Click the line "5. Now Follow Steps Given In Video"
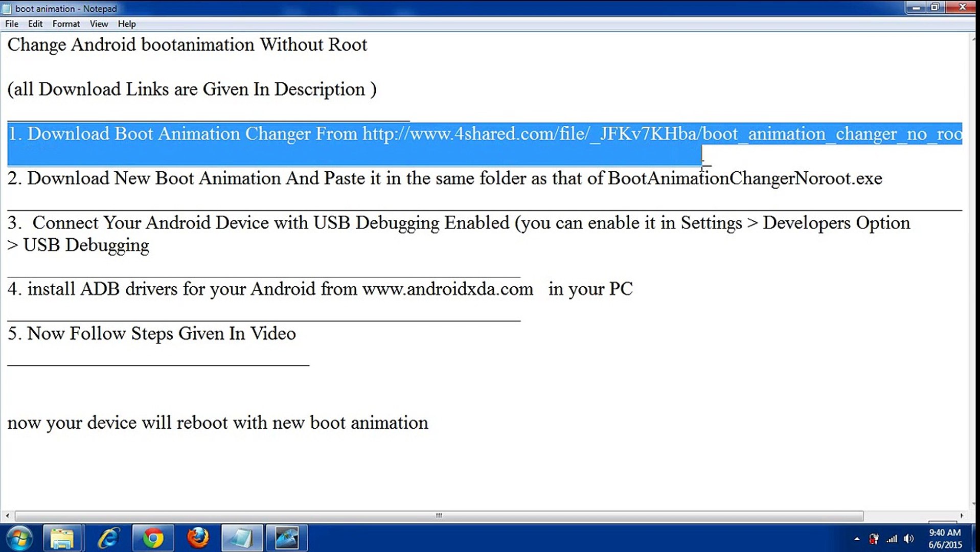This screenshot has width=980, height=552. [151, 334]
